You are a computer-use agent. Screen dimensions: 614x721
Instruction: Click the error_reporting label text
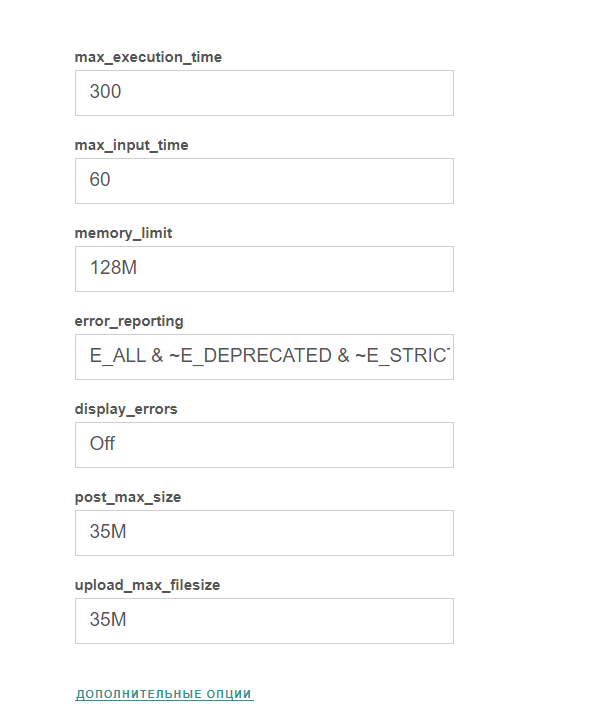[129, 321]
